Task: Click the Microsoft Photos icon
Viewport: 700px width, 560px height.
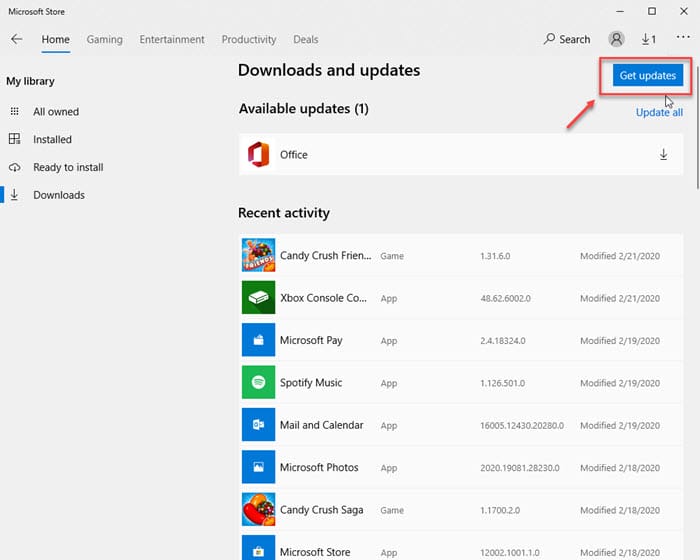Action: pyautogui.click(x=258, y=467)
